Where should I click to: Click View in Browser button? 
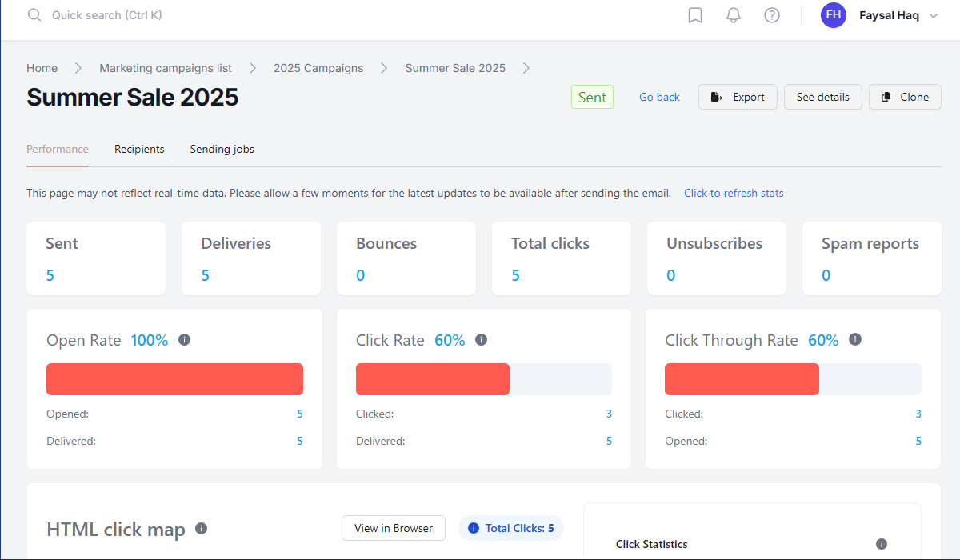[x=394, y=528]
